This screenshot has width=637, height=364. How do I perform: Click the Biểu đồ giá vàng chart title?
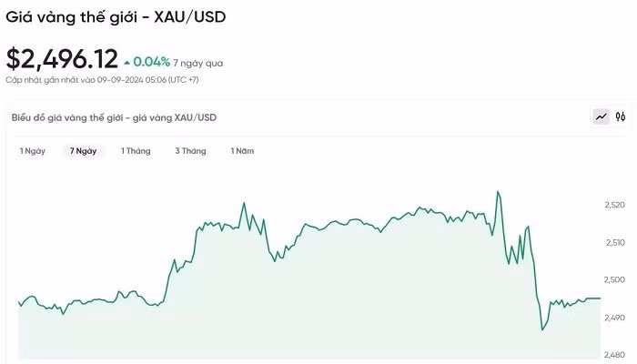114,117
